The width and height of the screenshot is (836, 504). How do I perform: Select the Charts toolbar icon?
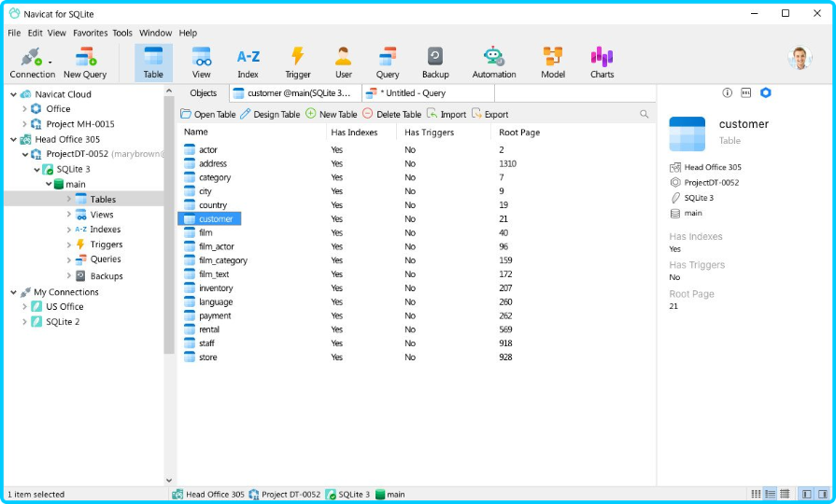coord(602,62)
